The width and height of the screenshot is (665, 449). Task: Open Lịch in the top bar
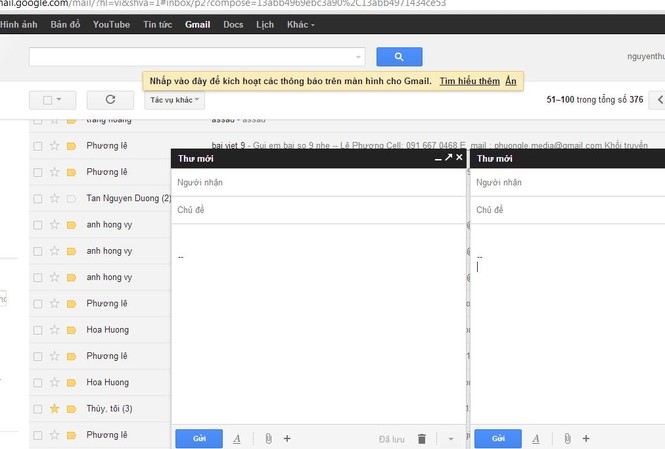tap(265, 25)
